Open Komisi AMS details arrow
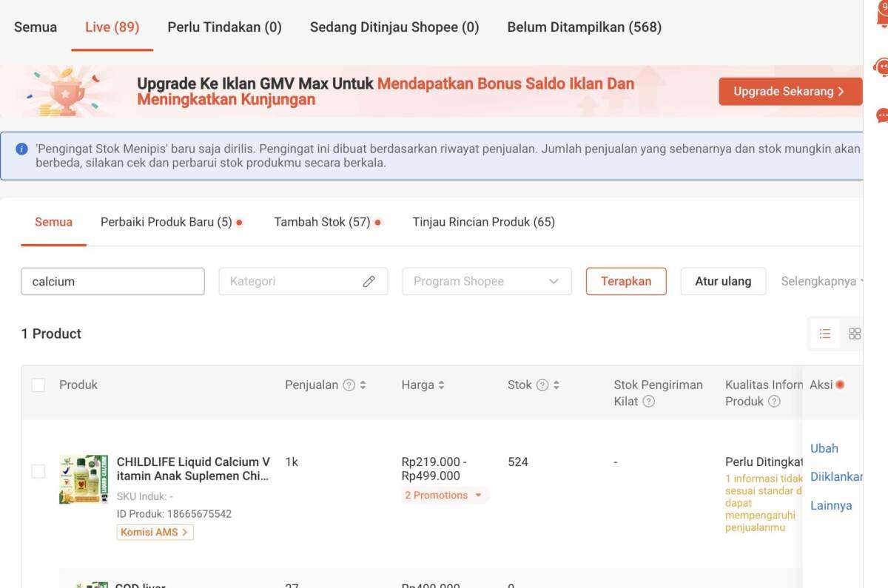The height and width of the screenshot is (588, 888). coord(155,532)
